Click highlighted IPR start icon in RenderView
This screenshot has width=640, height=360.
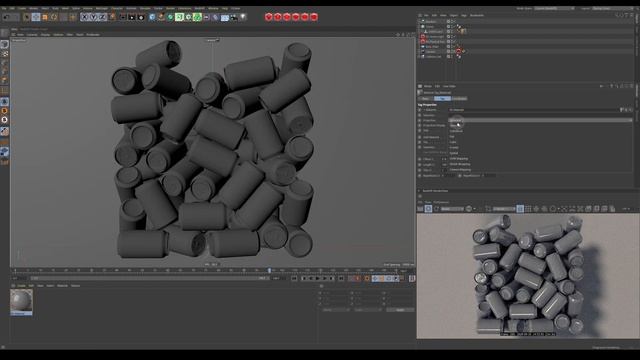[x=428, y=209]
